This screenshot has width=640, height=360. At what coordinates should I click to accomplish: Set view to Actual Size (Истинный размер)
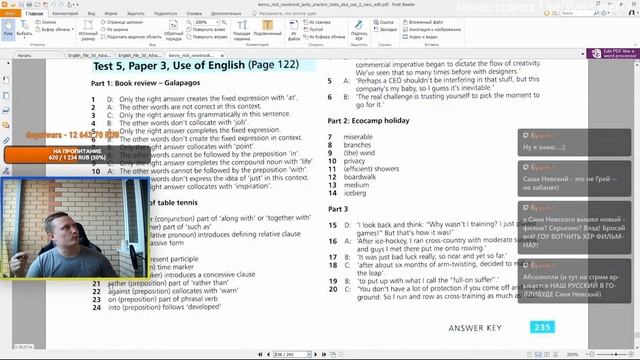(88, 30)
